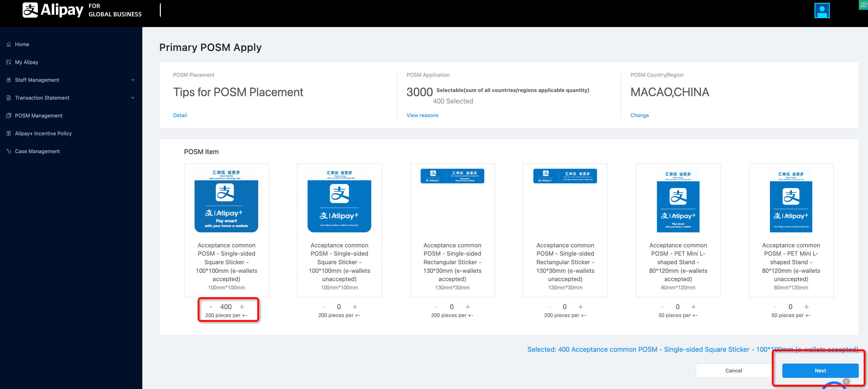The height and width of the screenshot is (389, 868).
Task: Collapse the POSM Placement details via Detail
Action: click(x=180, y=115)
